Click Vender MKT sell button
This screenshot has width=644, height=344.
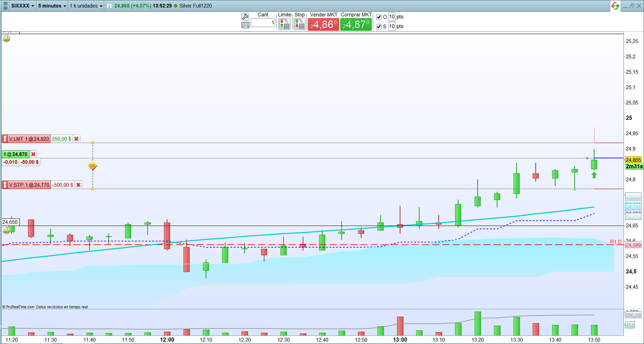click(x=323, y=24)
